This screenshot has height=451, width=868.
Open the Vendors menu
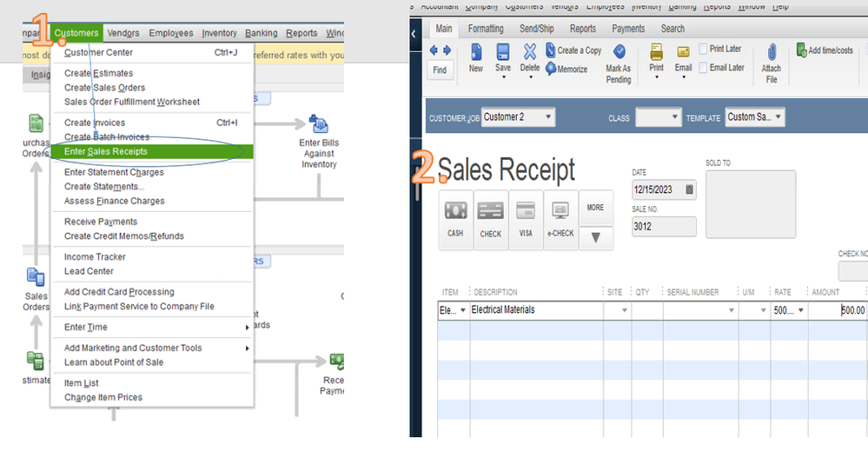[x=123, y=33]
